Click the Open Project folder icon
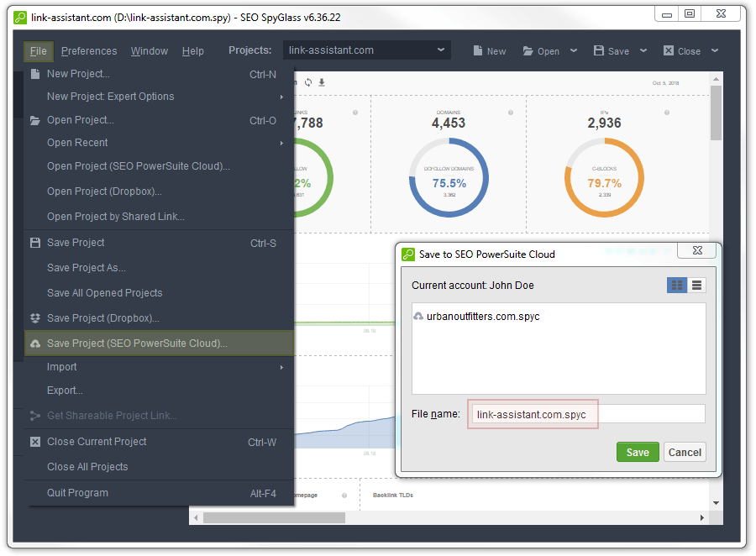This screenshot has width=756, height=556. click(x=35, y=121)
